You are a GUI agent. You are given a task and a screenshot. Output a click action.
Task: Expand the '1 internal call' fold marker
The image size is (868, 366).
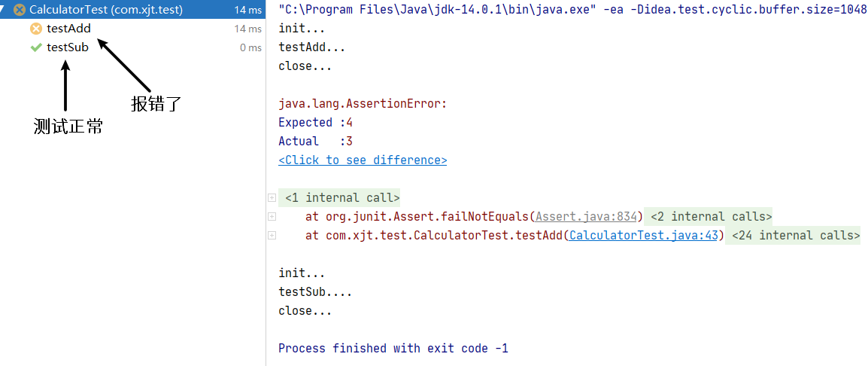pyautogui.click(x=272, y=198)
